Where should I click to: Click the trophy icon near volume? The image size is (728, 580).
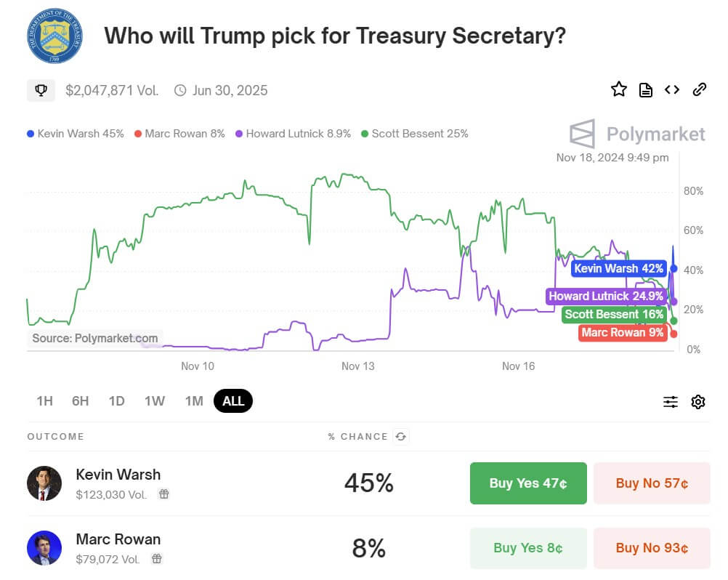tap(41, 90)
